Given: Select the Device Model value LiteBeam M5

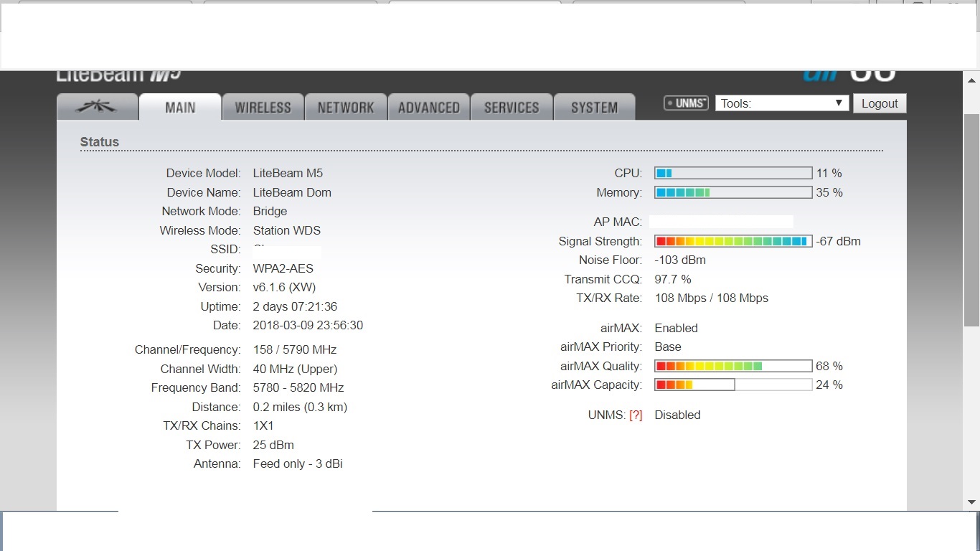Looking at the screenshot, I should tap(288, 173).
